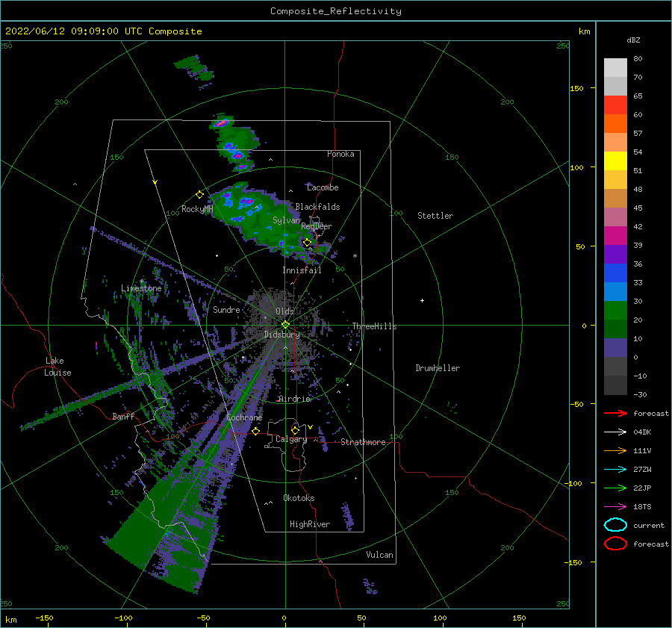Click the Drumheller label
This screenshot has height=628, width=672.
(438, 368)
